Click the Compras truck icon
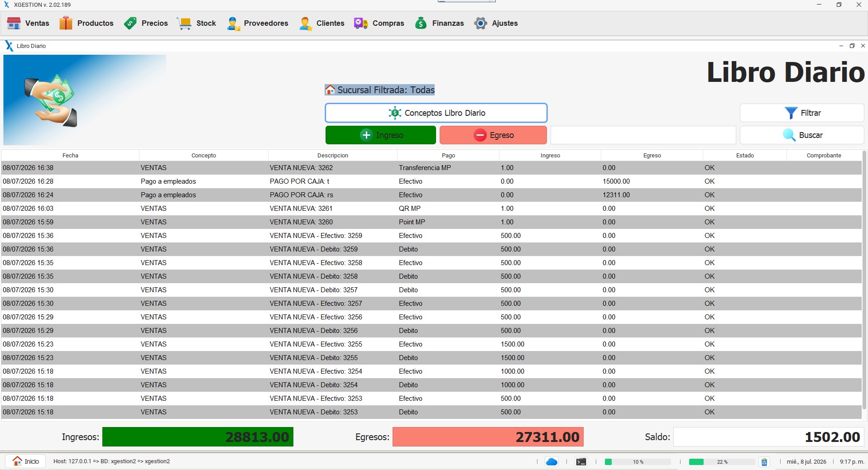Screen dimensions: 868x470 (361, 23)
